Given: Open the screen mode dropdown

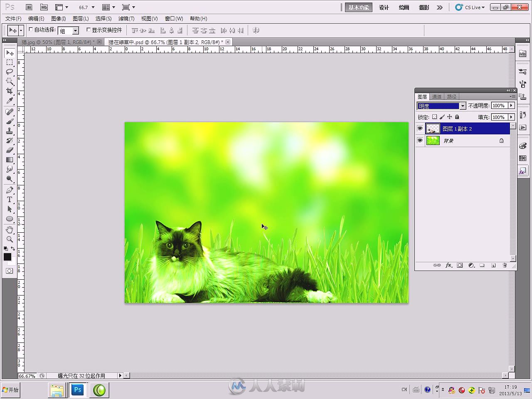Looking at the screenshot, I should click(128, 7).
